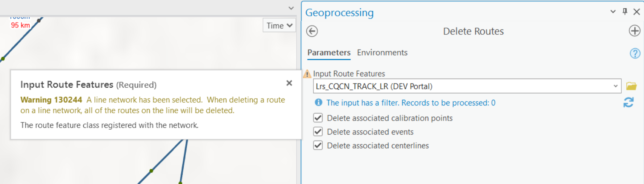Viewport: 644px width, 184px height.
Task: Click the warning icon beside Input Route Features
Action: (307, 74)
